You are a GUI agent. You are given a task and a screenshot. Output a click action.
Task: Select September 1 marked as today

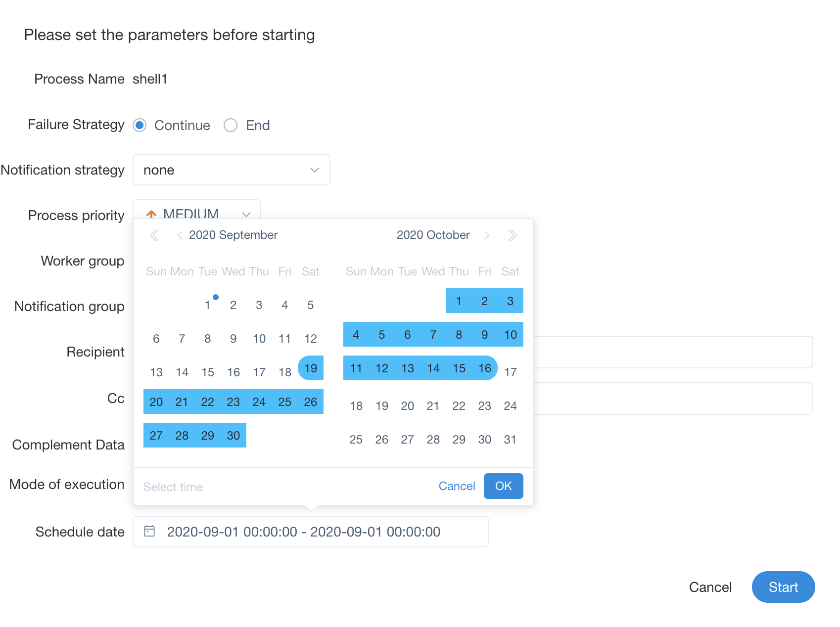coord(208,305)
